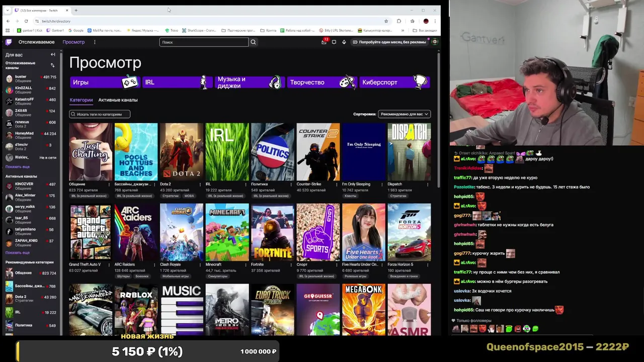Open HoneyMad channel in sidebar
Screen dimensions: 644x362
point(31,135)
